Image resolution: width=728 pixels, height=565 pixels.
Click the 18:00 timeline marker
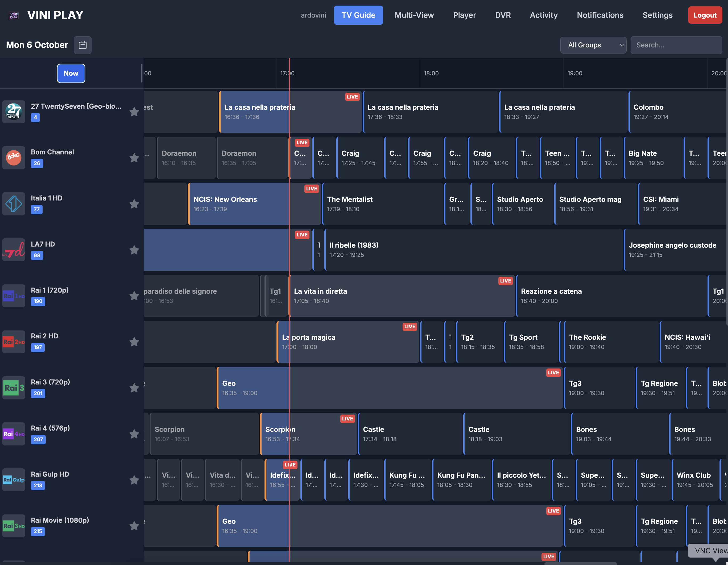pyautogui.click(x=431, y=73)
